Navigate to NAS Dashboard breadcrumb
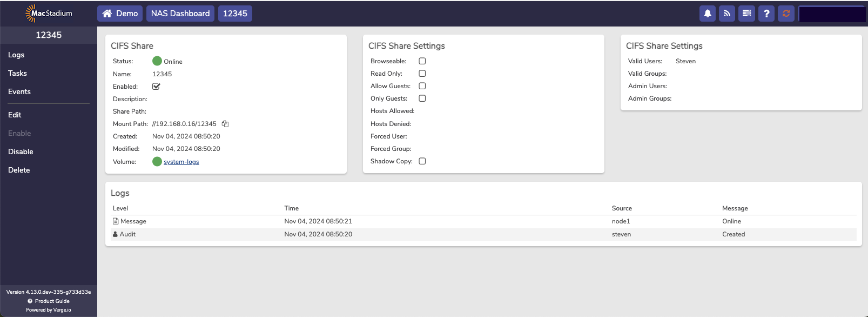This screenshot has width=868, height=317. click(x=180, y=14)
